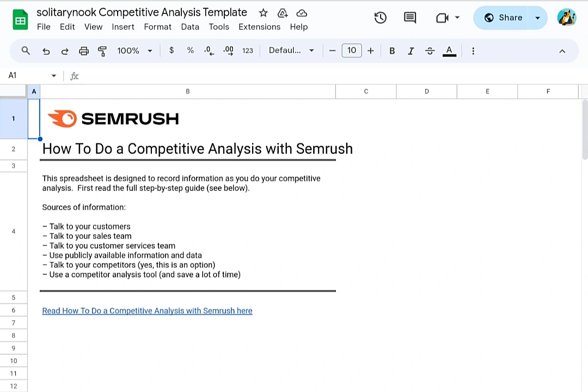Format as percent
Screen dimensions: 588x392
click(x=190, y=51)
